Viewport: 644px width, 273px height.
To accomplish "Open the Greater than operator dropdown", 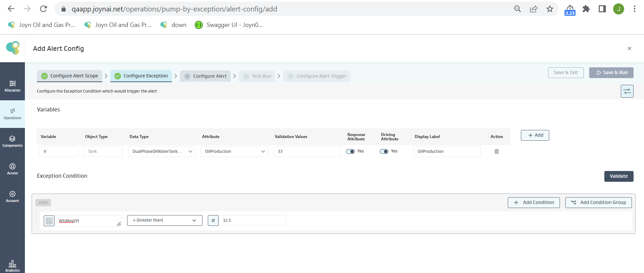I will click(x=164, y=220).
